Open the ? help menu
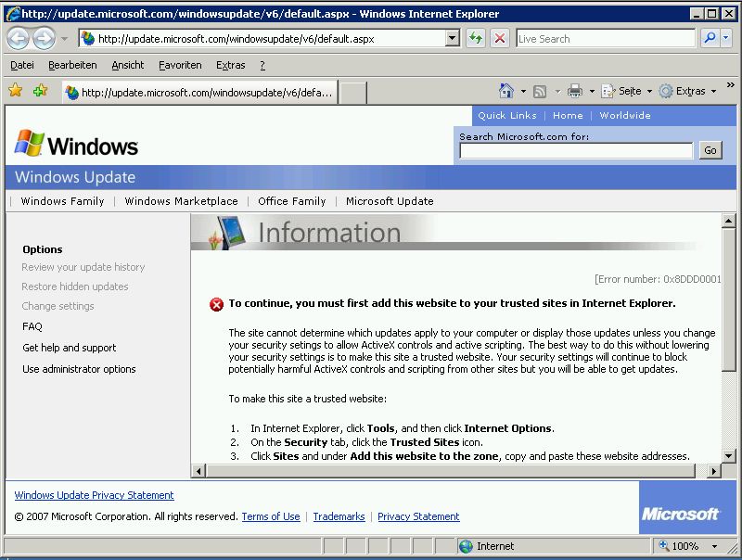The image size is (742, 560). pyautogui.click(x=262, y=65)
